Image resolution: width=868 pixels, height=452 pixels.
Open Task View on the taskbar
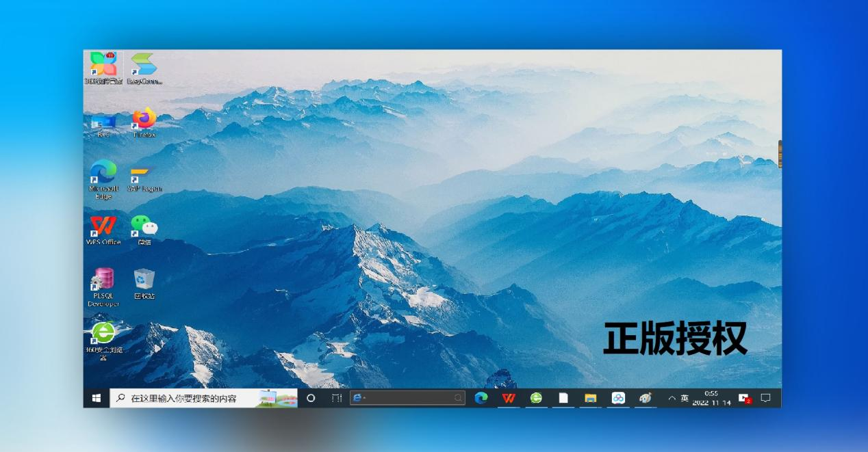tap(337, 398)
